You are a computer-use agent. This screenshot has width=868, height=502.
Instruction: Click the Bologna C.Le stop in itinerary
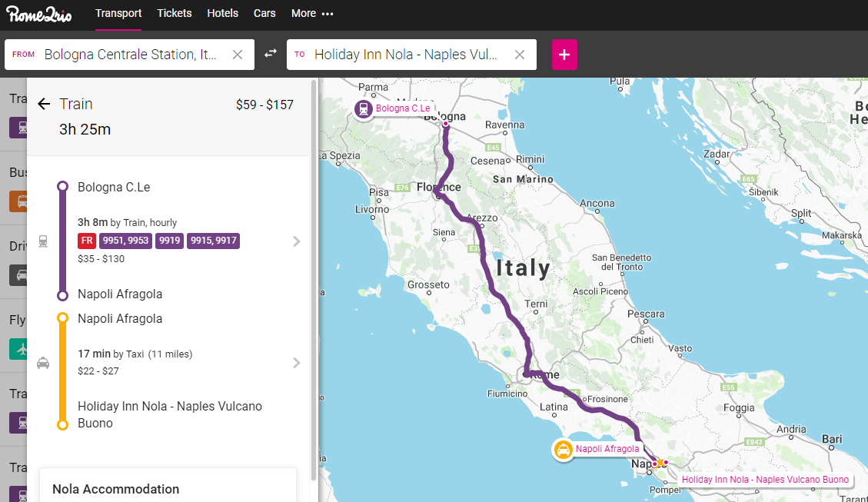point(114,187)
